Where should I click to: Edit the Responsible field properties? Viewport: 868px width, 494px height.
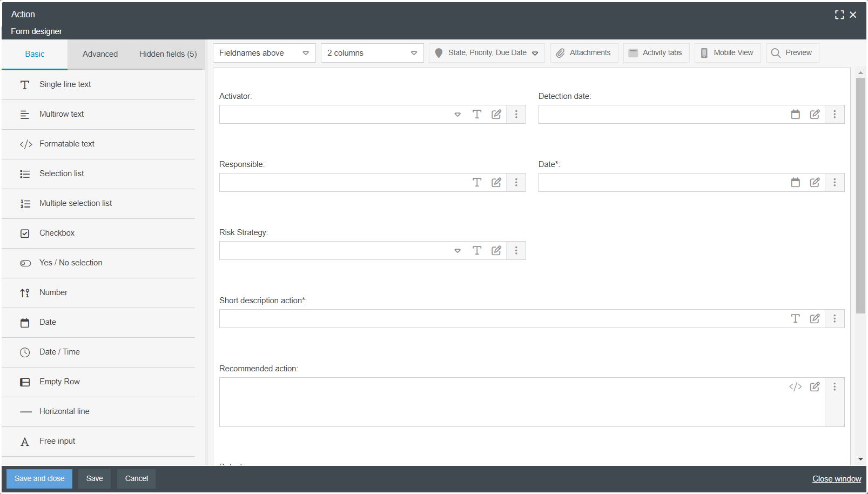496,182
